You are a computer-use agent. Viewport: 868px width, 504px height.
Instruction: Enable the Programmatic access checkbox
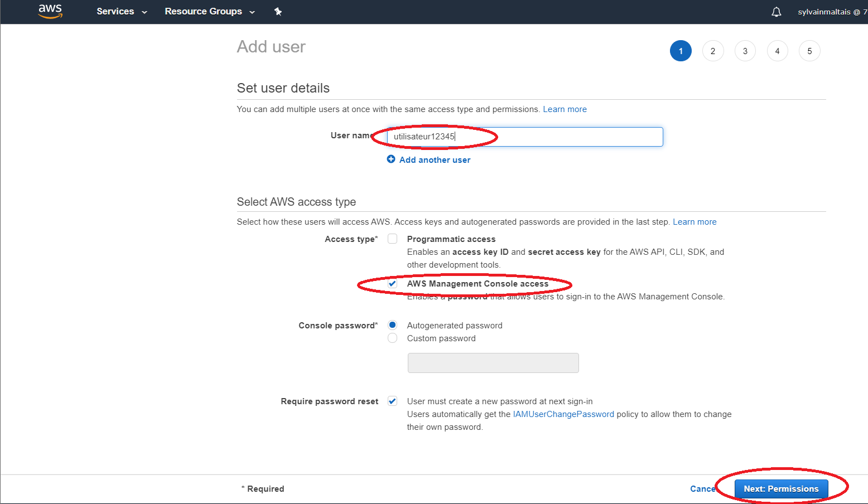(x=393, y=239)
